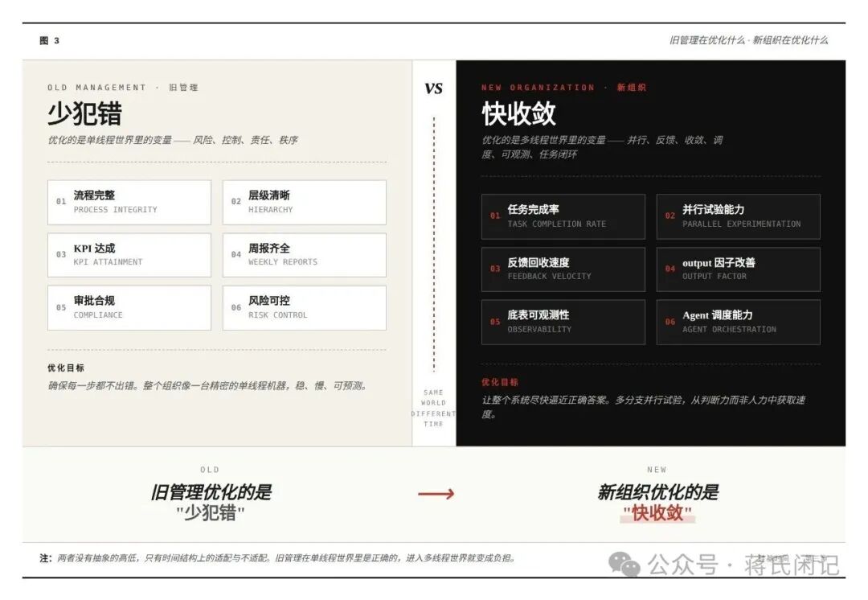Click the 图 3 figure label
The image size is (868, 600).
pos(49,40)
